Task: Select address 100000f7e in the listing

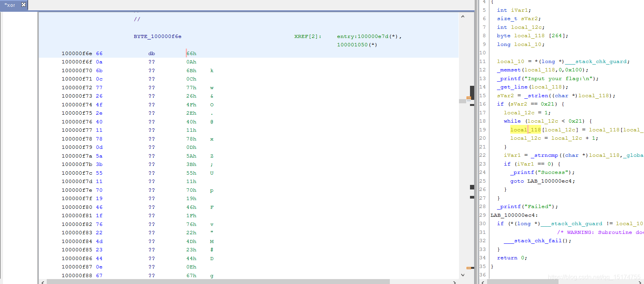Action: (77, 190)
